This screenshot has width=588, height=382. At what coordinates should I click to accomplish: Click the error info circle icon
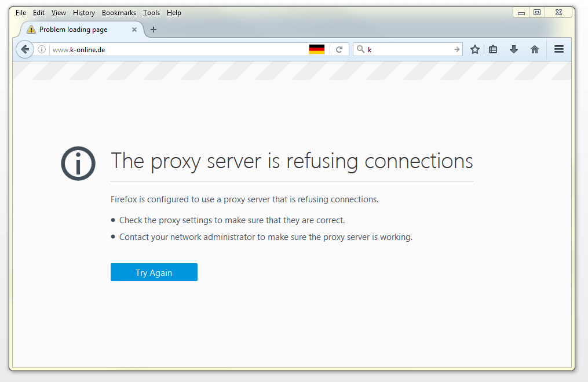coord(78,163)
